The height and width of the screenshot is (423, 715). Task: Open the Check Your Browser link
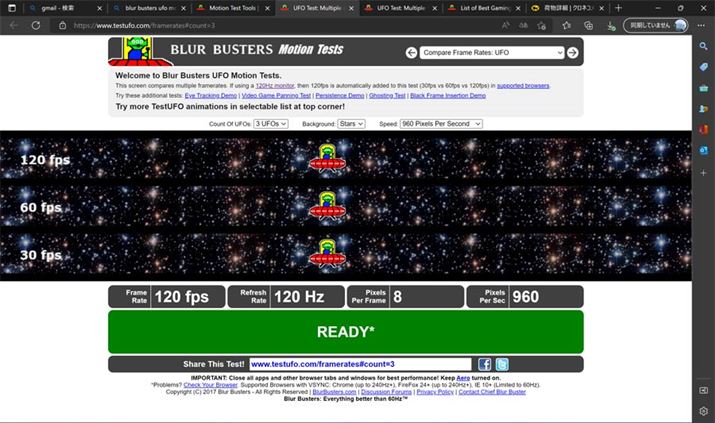coord(210,385)
